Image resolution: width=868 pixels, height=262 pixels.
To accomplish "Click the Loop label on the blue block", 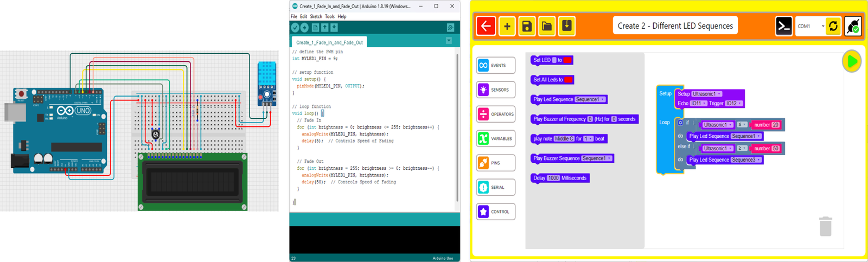I will 665,123.
